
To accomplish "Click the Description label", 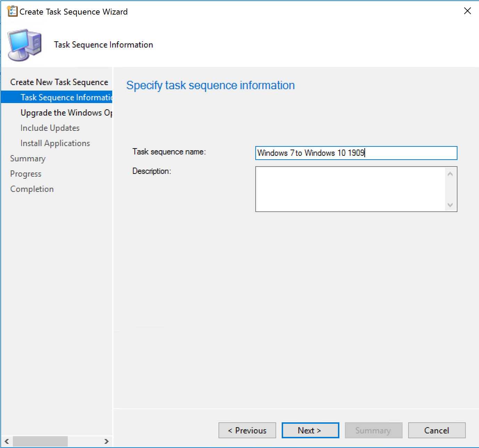I will pos(152,171).
